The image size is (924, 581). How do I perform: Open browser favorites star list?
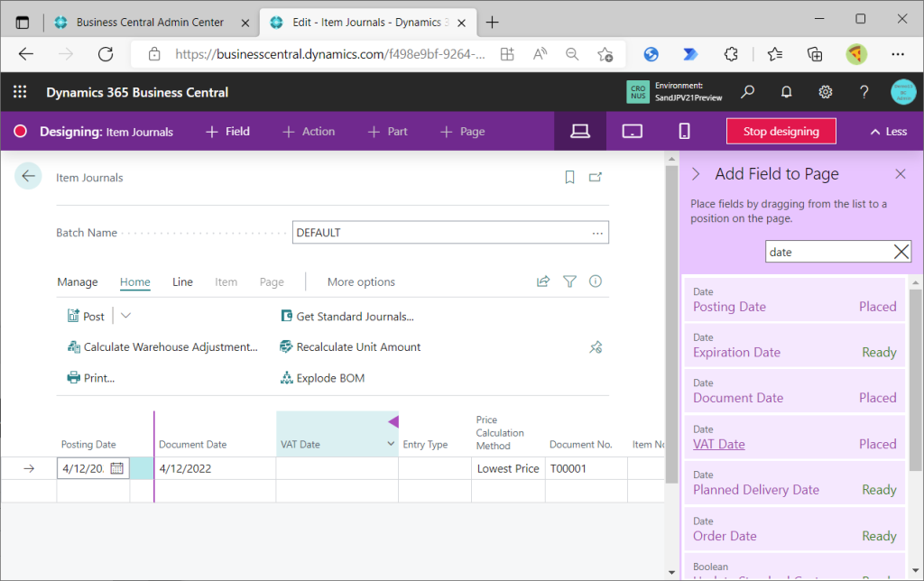pyautogui.click(x=775, y=54)
